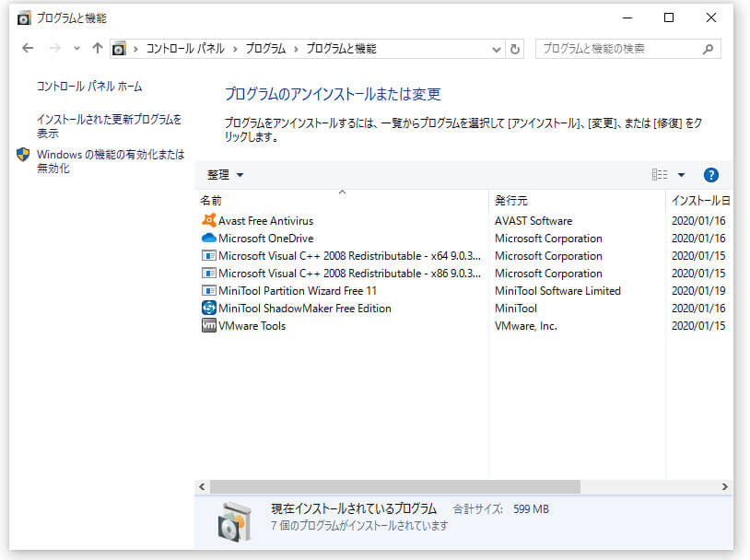Expand chevron before コントロール パネル breadcrumb
This screenshot has height=560, width=750.
coord(135,49)
